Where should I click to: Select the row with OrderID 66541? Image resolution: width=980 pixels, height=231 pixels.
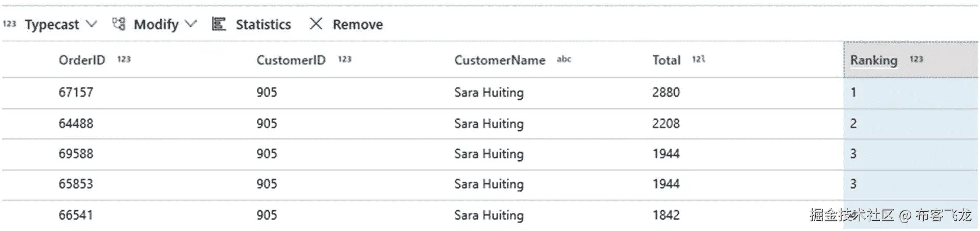[490, 215]
